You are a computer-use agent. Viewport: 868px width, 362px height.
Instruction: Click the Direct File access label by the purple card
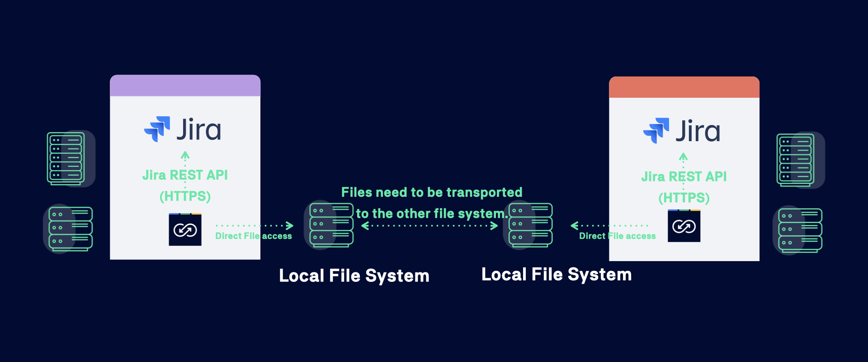(x=253, y=236)
